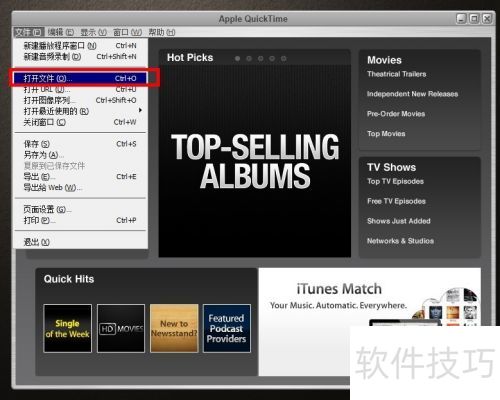Select 新建播放程序窗口 menu entry
Image resolution: width=500 pixels, height=400 pixels.
[80, 46]
